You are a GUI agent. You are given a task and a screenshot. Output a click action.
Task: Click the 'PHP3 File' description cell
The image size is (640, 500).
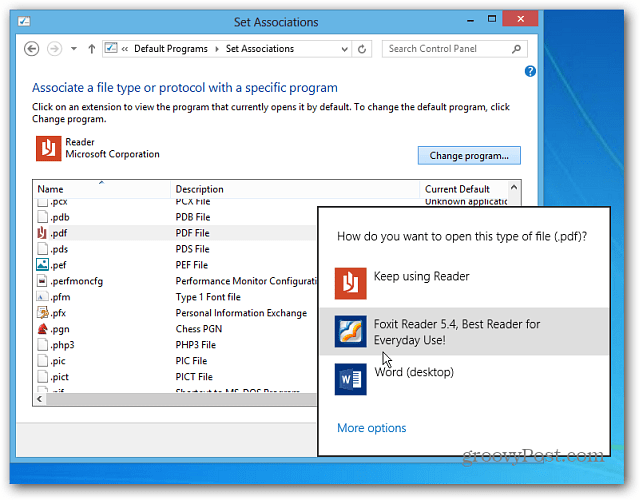tap(196, 345)
